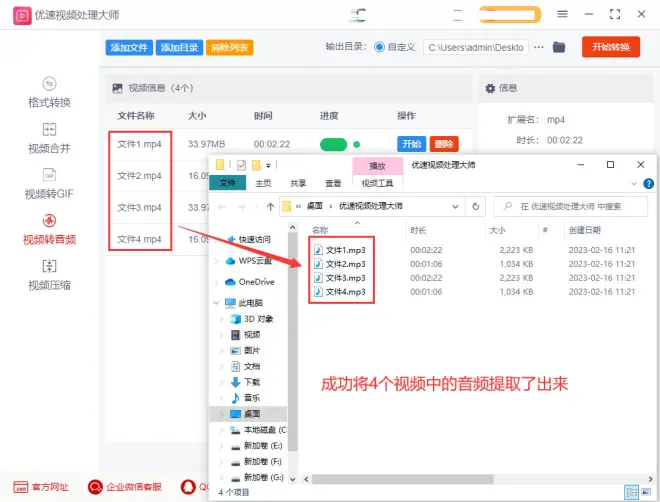The image size is (660, 502).
Task: Click the 开始转换 button
Action: (611, 47)
